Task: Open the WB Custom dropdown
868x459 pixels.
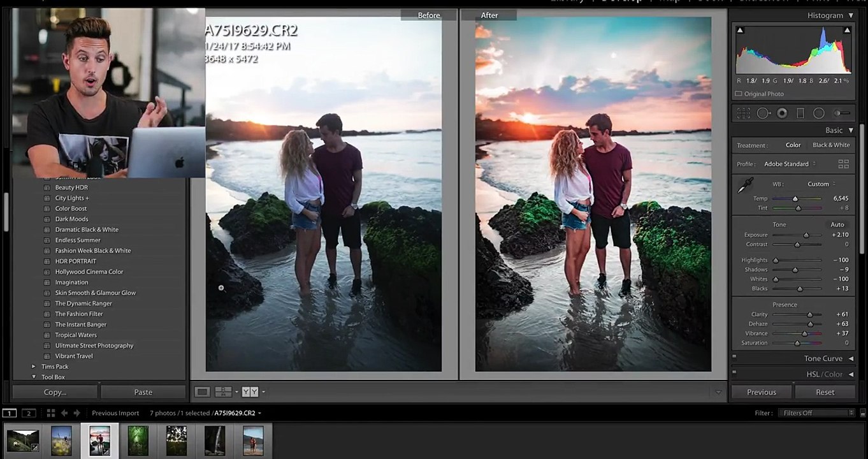Action: point(822,184)
